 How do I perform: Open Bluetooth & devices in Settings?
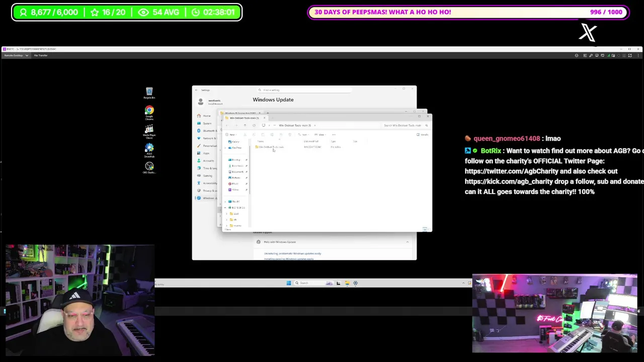coord(207,131)
